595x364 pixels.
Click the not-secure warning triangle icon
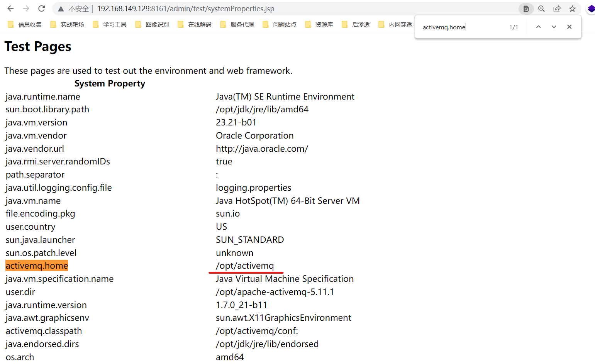pos(61,9)
